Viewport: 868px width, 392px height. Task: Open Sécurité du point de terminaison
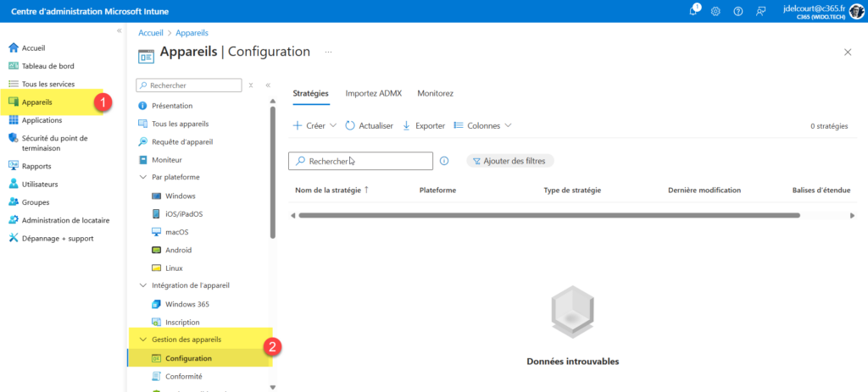coord(54,142)
